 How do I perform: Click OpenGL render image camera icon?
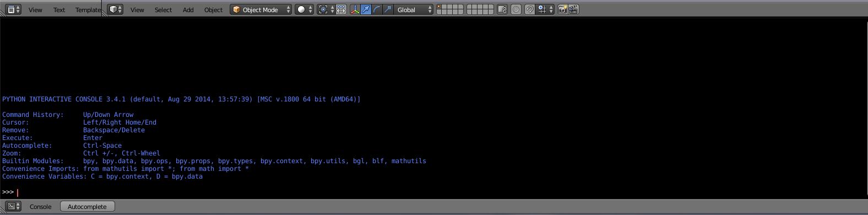click(x=562, y=9)
